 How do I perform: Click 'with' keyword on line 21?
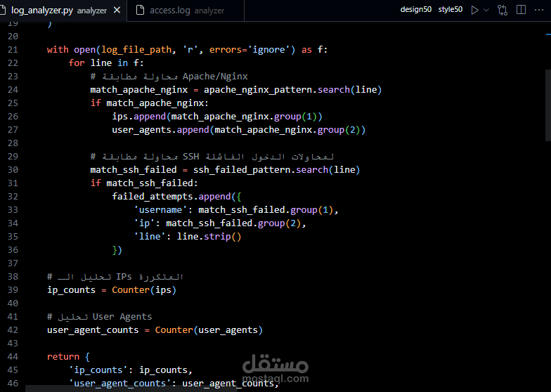58,49
